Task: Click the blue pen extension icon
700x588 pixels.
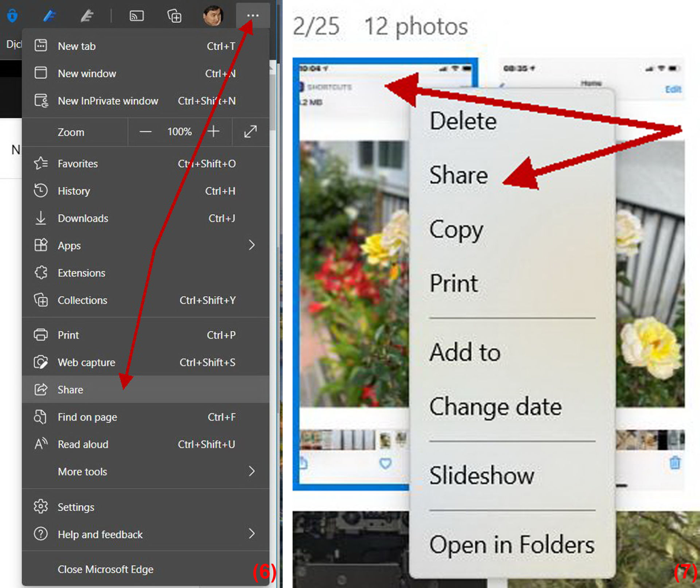Action: coord(49,16)
